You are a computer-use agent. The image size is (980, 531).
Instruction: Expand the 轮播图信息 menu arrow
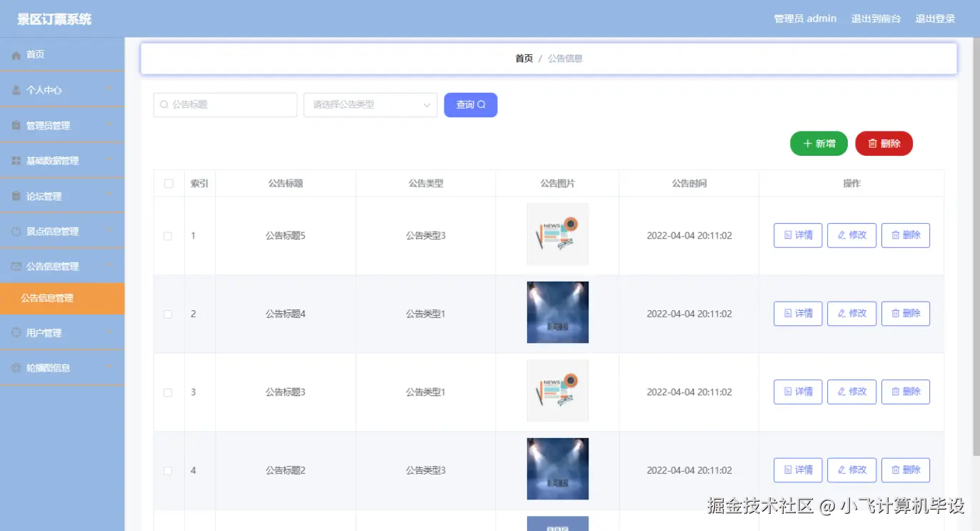(109, 367)
